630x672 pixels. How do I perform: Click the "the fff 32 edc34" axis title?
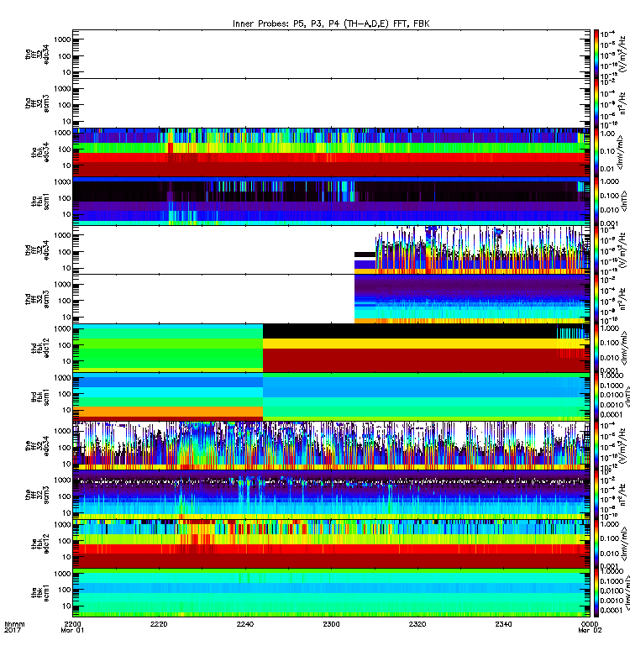click(37, 446)
